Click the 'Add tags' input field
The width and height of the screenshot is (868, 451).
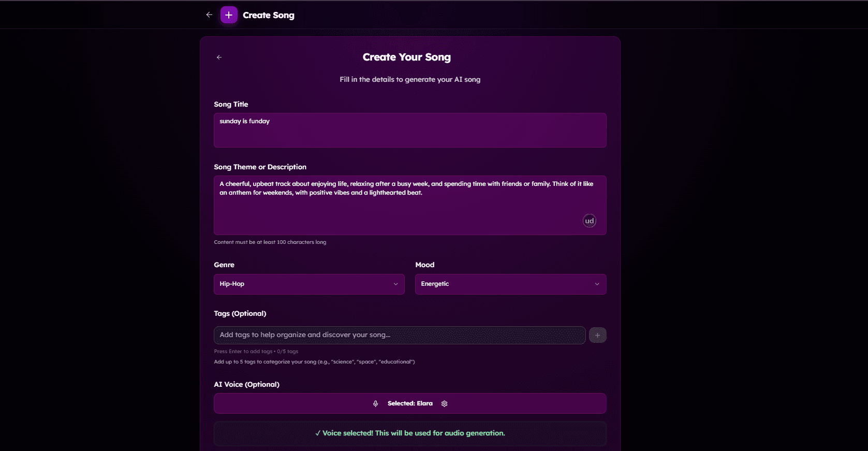399,335
